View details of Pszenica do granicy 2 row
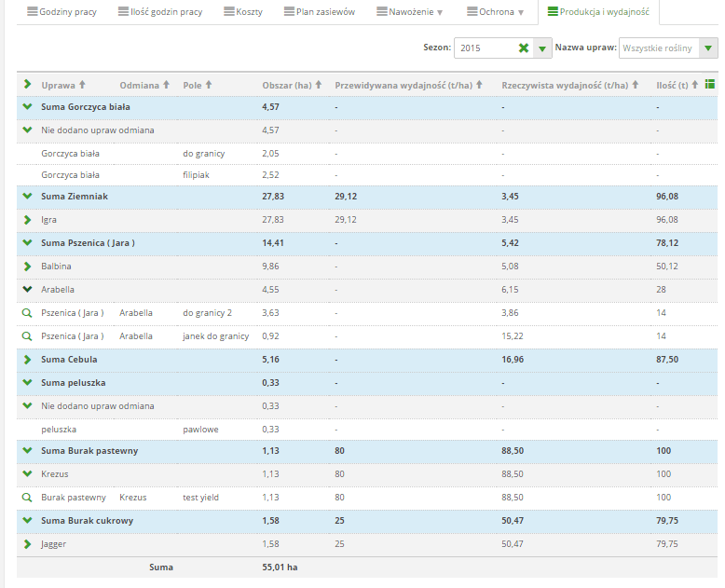The image size is (725, 588). [27, 313]
